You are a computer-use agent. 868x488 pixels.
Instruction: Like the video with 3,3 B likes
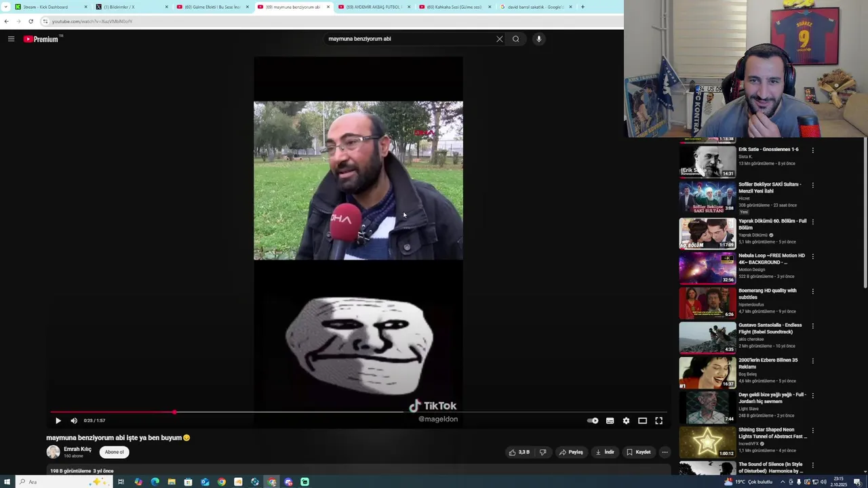[x=519, y=452]
